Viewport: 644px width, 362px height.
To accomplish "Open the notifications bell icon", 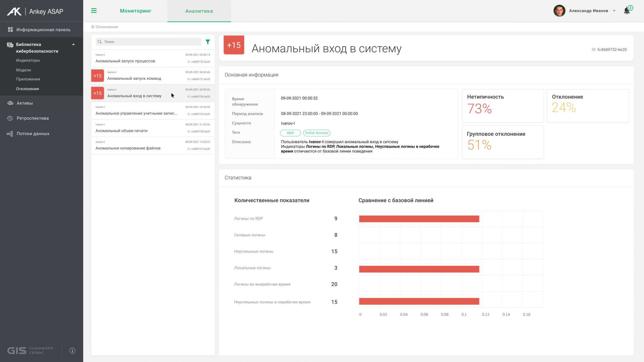I will tap(627, 11).
